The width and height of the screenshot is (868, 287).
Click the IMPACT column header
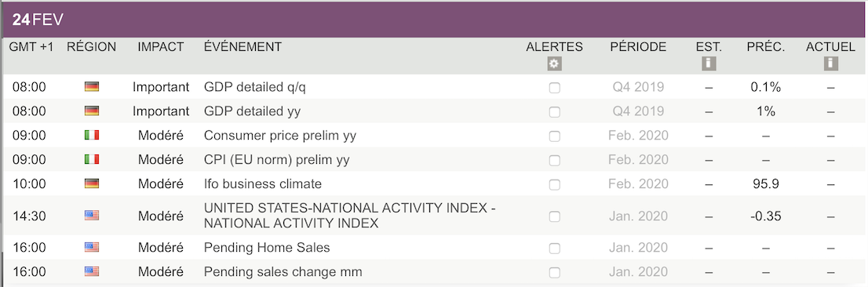click(x=161, y=47)
